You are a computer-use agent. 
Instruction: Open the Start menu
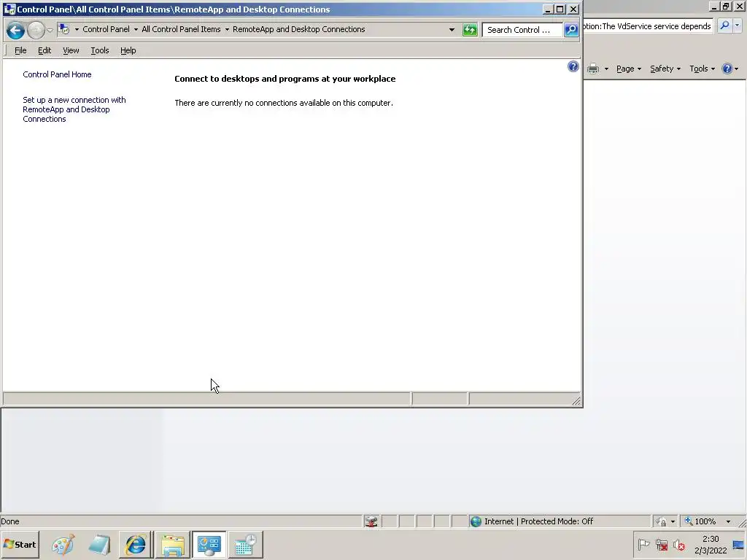pyautogui.click(x=20, y=544)
